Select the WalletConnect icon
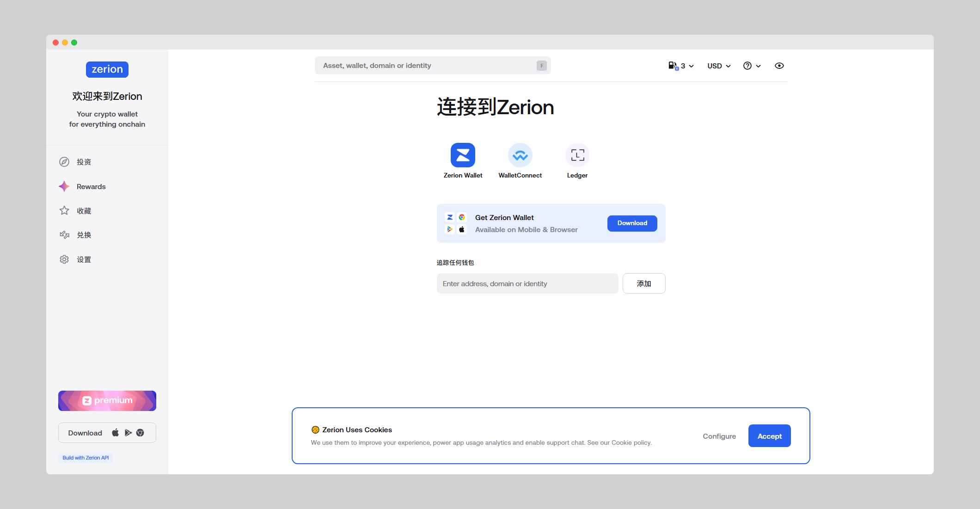The image size is (980, 509). point(520,155)
